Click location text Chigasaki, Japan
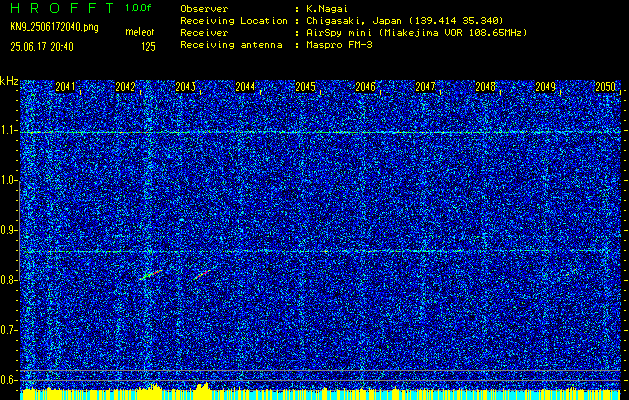629x400 pixels. click(x=354, y=21)
